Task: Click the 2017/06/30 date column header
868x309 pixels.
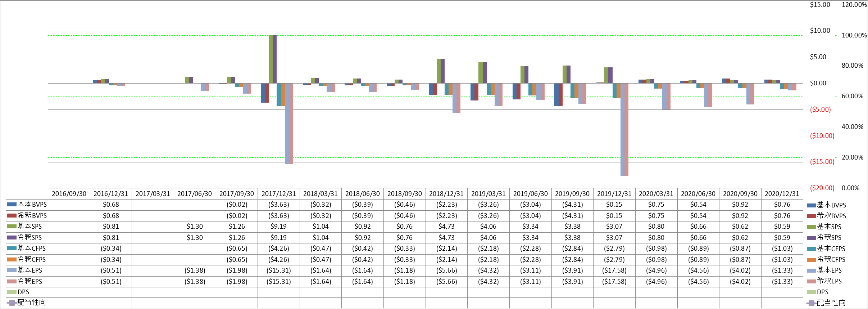Action: point(195,194)
